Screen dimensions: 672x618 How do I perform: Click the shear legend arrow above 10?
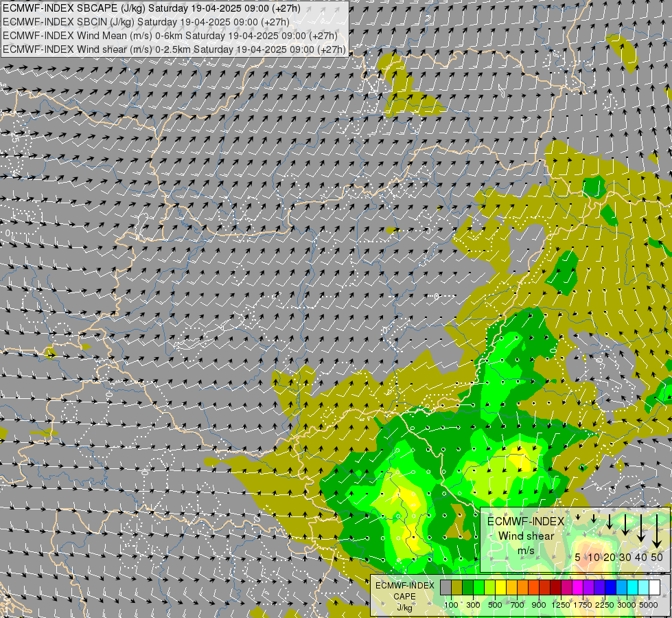click(x=594, y=518)
